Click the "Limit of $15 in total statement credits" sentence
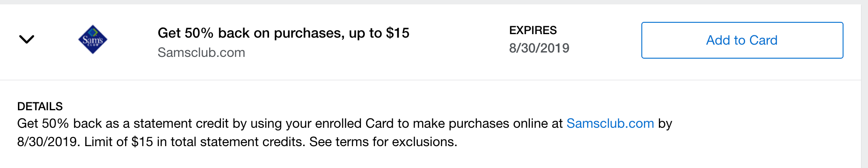The width and height of the screenshot is (868, 168). click(x=195, y=142)
